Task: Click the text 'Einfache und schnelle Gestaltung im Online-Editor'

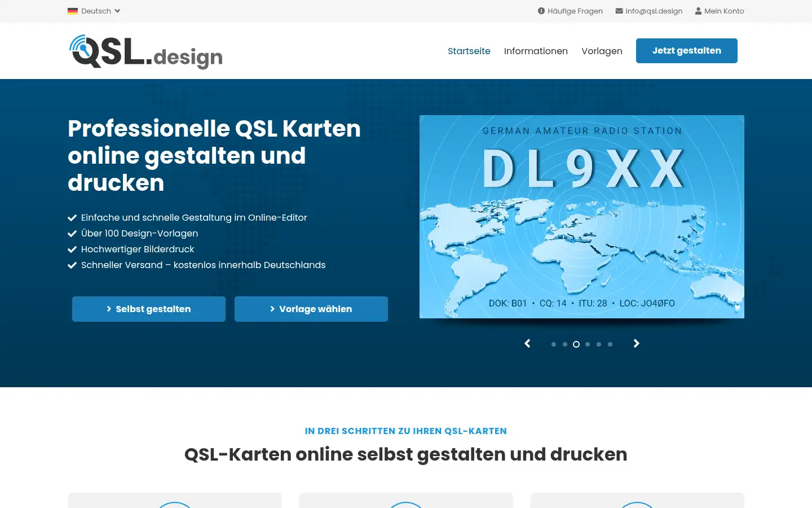Action: (194, 217)
